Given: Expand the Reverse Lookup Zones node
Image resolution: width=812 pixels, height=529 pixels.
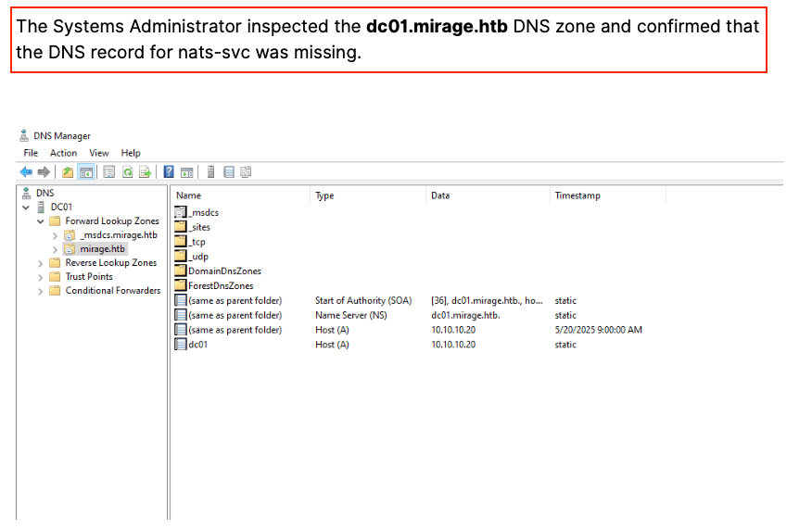Looking at the screenshot, I should tap(41, 263).
